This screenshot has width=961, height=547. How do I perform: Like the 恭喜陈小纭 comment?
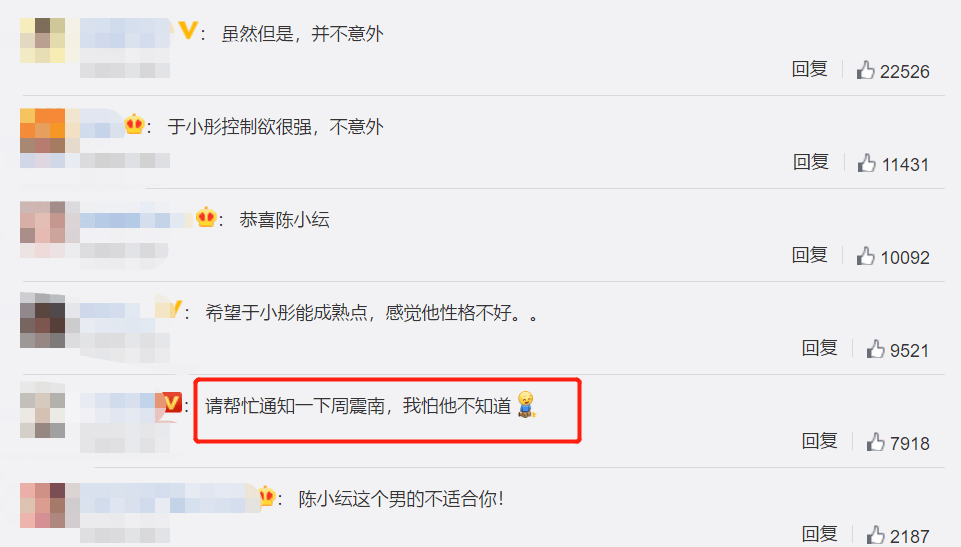(865, 256)
